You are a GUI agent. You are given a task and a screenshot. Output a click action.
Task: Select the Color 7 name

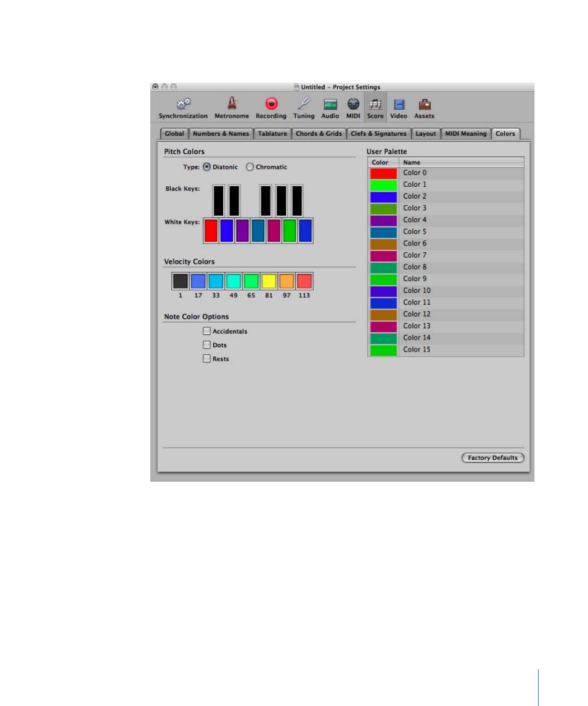tap(415, 255)
